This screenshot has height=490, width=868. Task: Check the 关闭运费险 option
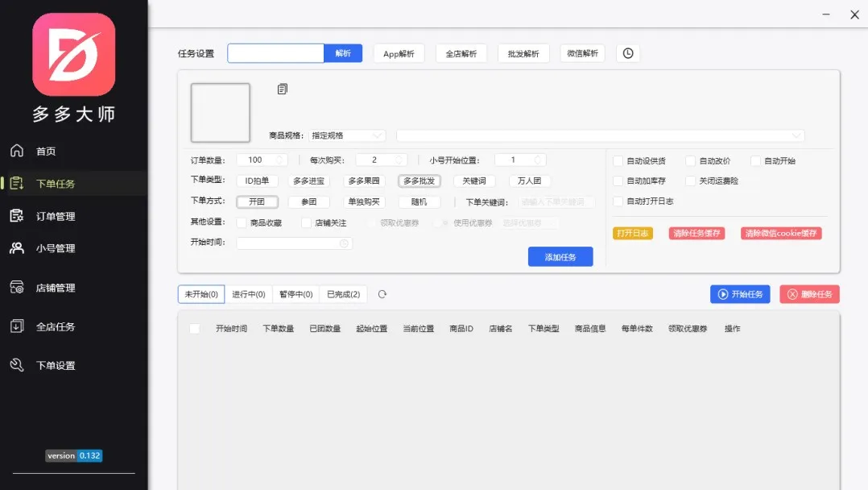(691, 181)
